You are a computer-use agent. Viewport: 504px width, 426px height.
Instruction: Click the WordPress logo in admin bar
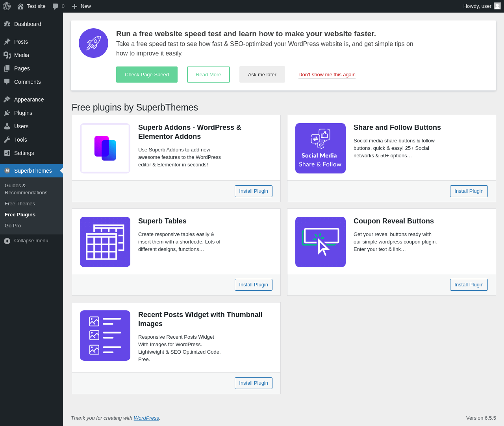point(7,6)
